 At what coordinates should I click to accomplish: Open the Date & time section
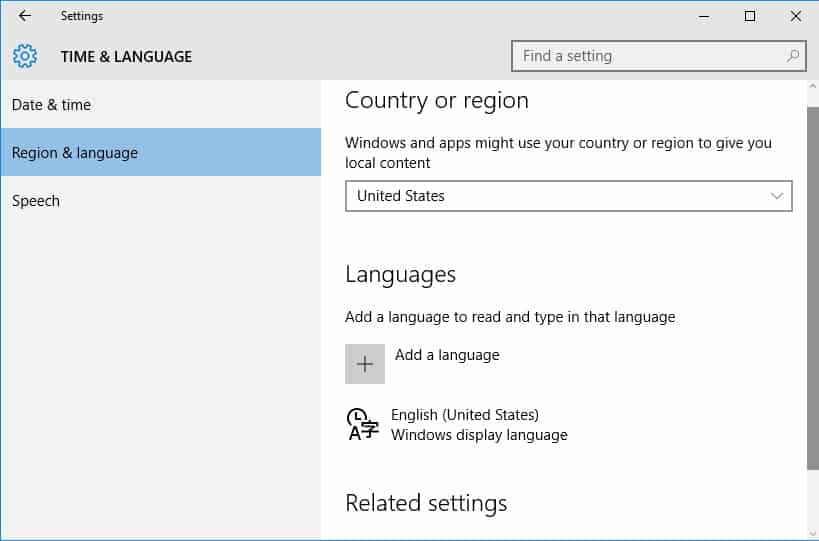click(160, 104)
